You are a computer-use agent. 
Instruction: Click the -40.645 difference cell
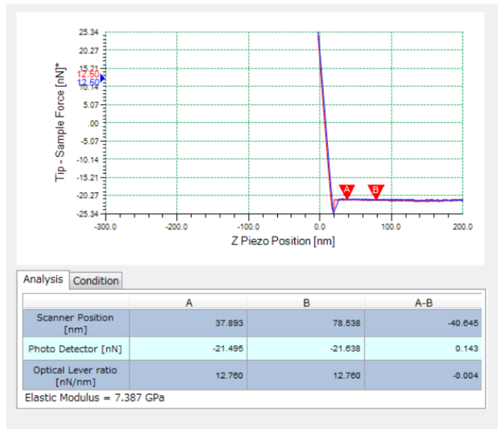(x=423, y=323)
